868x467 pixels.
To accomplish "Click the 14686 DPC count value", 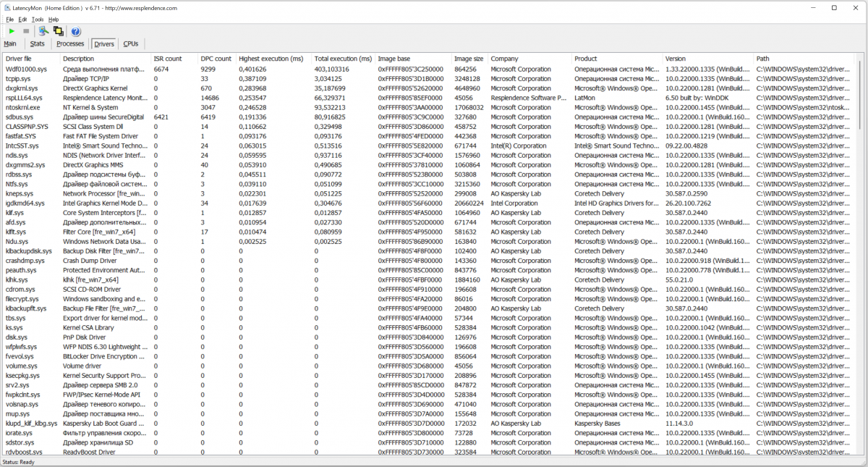I will (x=210, y=98).
